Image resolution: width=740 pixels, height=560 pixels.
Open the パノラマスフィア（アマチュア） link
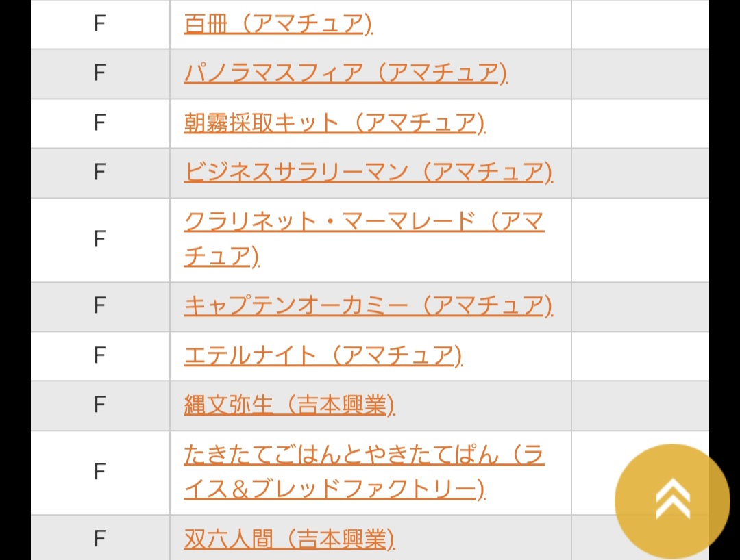(345, 73)
